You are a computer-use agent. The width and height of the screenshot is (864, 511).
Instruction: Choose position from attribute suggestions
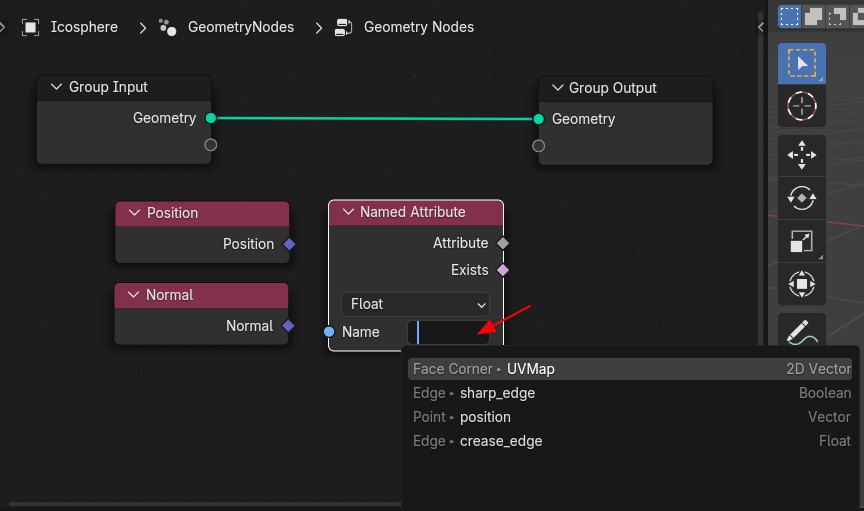coord(630,417)
